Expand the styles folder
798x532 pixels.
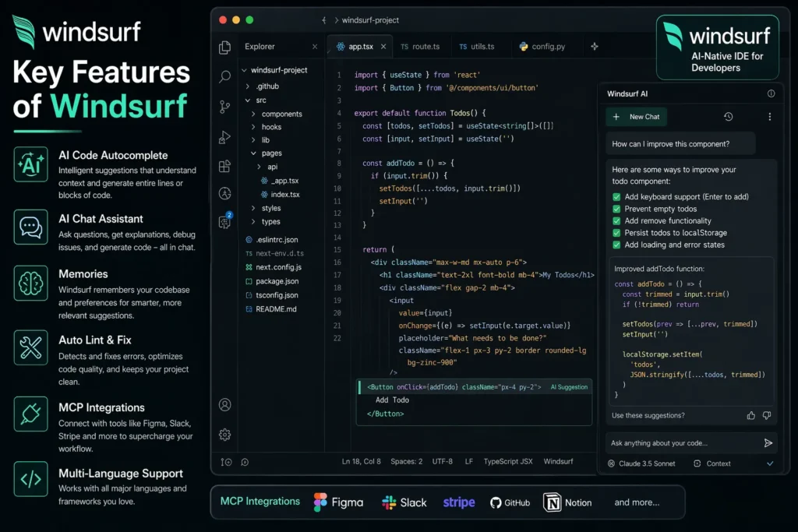[253, 208]
